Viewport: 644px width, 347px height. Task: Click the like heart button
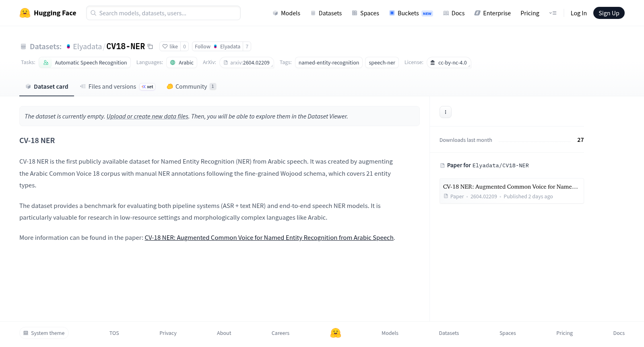point(170,46)
